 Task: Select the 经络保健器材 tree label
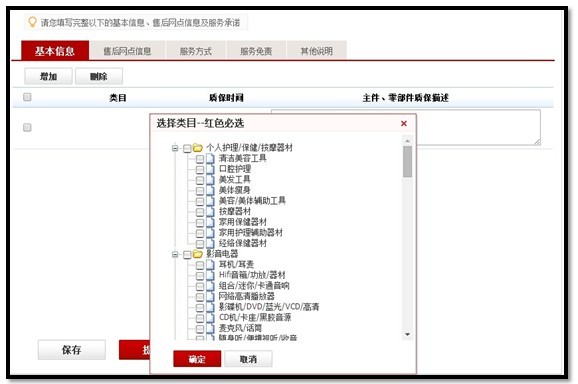243,243
